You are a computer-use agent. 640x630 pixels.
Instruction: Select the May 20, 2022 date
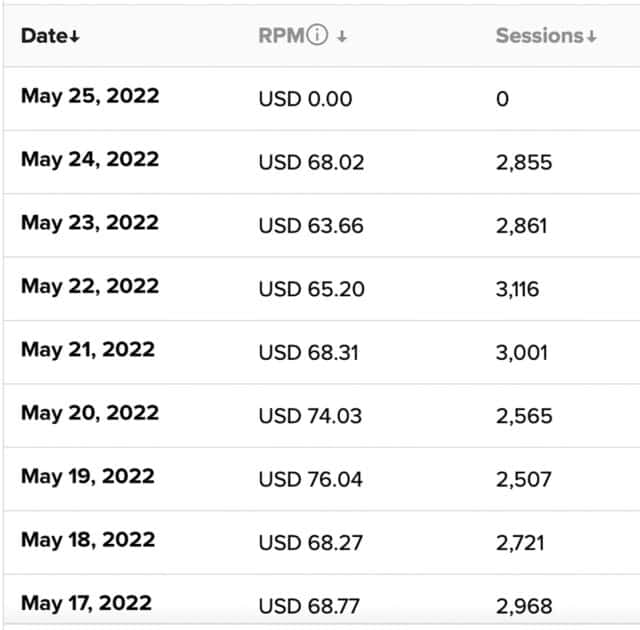90,413
